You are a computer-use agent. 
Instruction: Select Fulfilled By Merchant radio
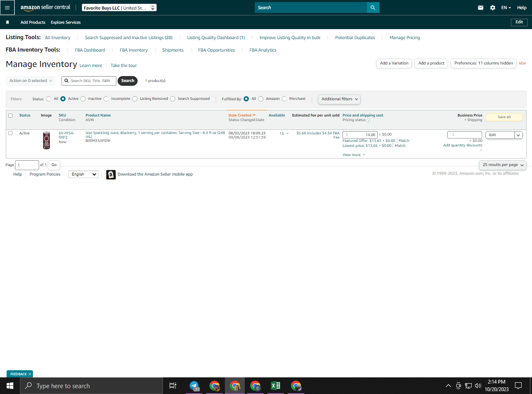pos(284,99)
